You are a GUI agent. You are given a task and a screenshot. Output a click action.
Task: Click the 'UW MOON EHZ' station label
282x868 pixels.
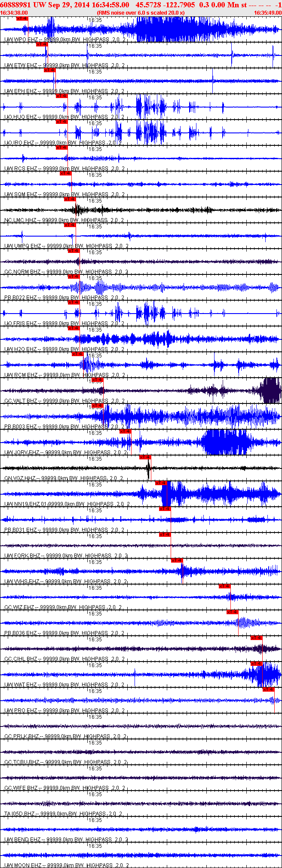click(23, 865)
